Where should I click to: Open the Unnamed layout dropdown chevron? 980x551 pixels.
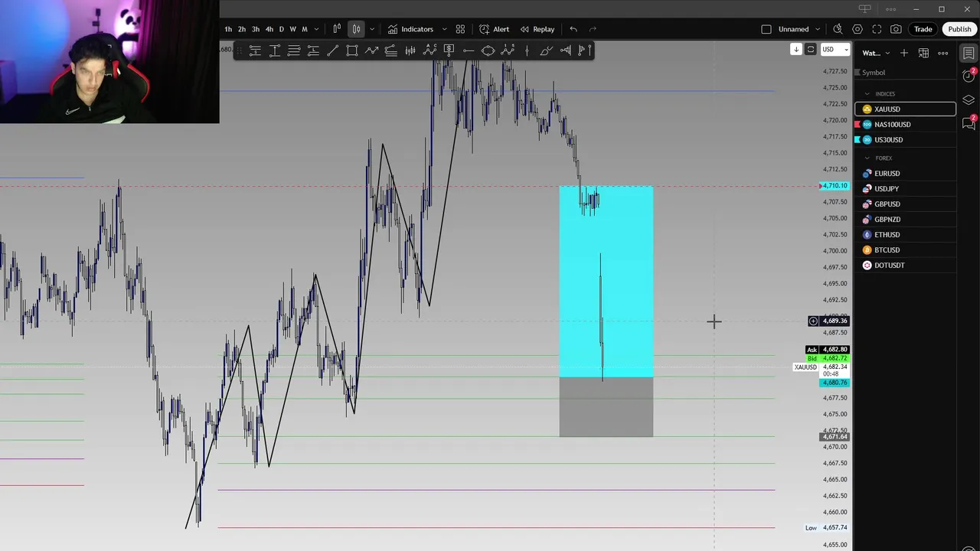(x=818, y=29)
